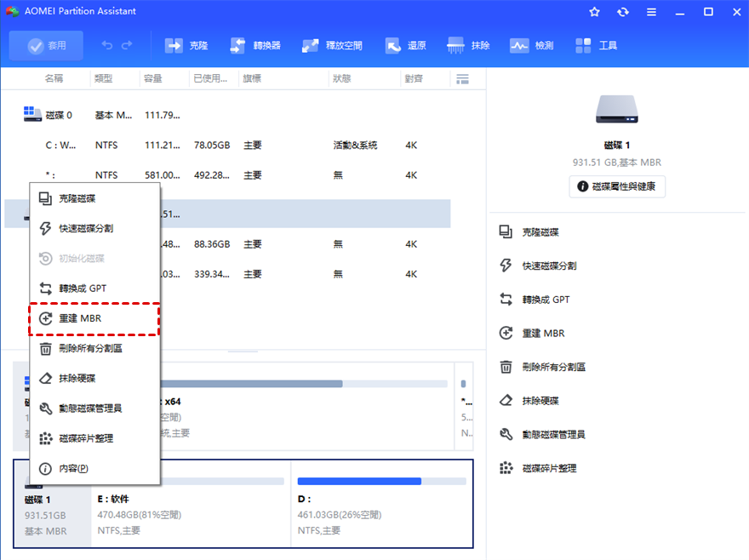This screenshot has width=749, height=560.
Task: Click the Flag (旗標) column header
Action: (x=252, y=78)
